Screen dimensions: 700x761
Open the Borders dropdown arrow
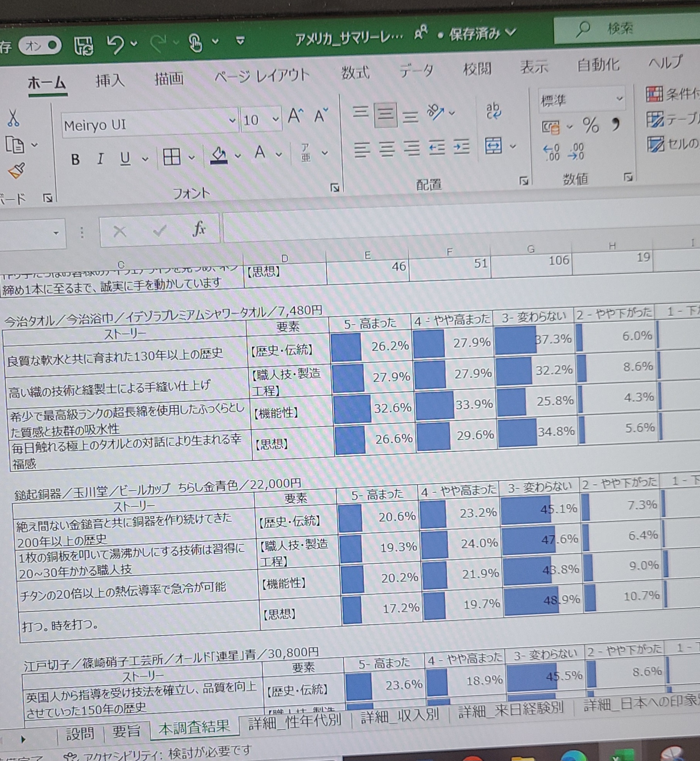pyautogui.click(x=192, y=157)
